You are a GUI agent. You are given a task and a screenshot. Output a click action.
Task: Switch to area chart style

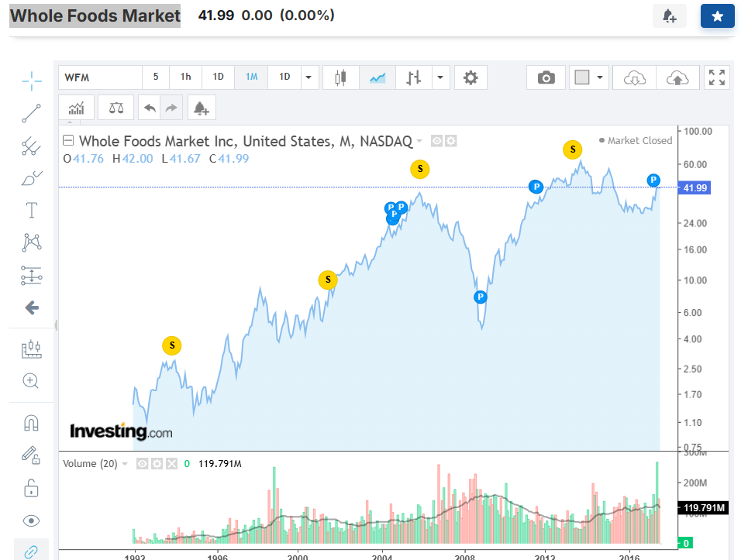tap(377, 77)
